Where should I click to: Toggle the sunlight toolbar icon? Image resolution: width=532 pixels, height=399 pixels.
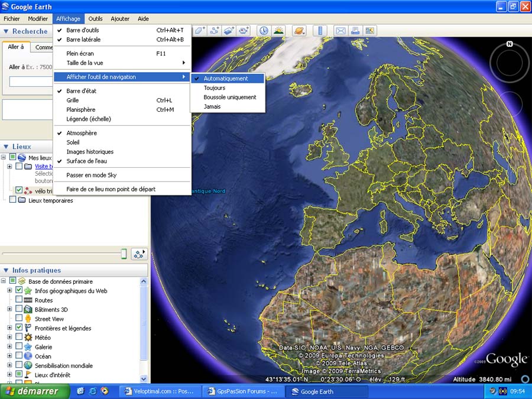point(278,31)
